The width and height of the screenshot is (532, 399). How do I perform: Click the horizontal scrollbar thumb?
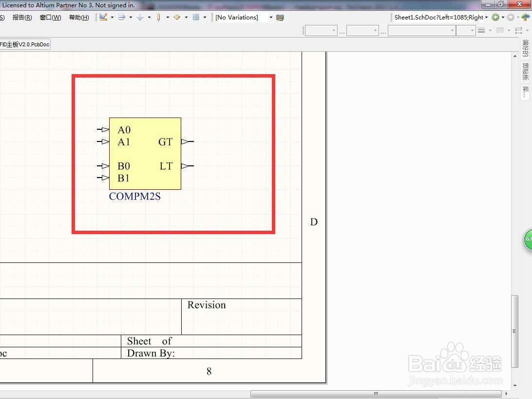[x=376, y=394]
